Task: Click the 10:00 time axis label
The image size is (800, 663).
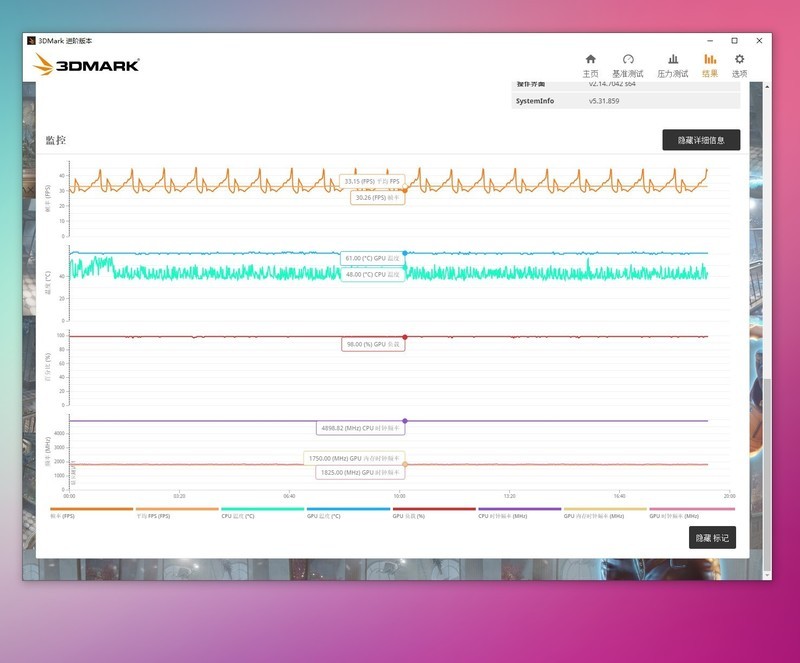Action: [x=399, y=496]
